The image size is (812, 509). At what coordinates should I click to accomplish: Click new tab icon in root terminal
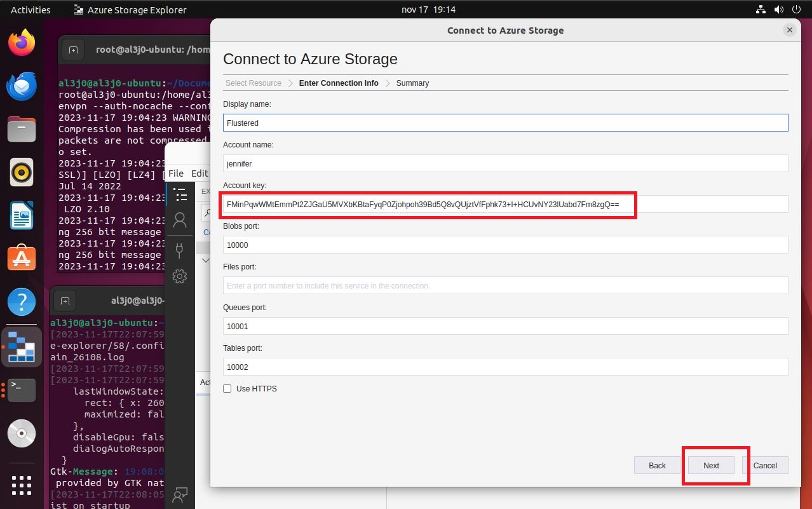click(74, 50)
